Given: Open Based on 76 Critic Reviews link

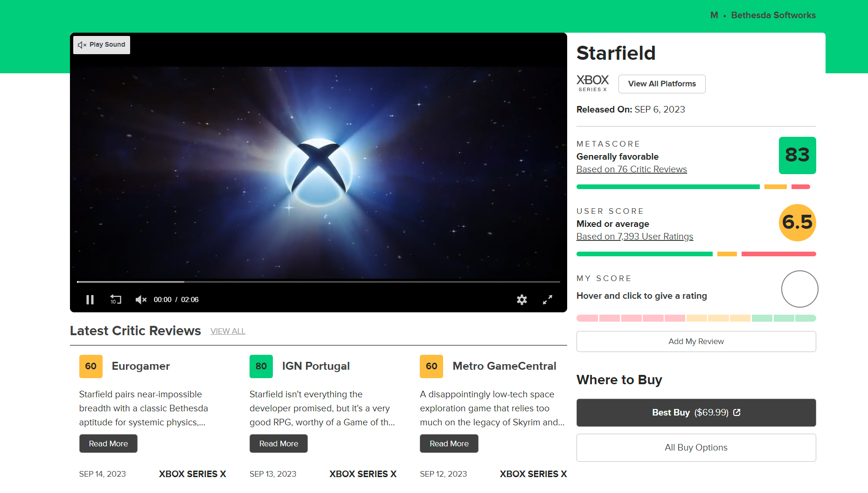Looking at the screenshot, I should coord(632,169).
